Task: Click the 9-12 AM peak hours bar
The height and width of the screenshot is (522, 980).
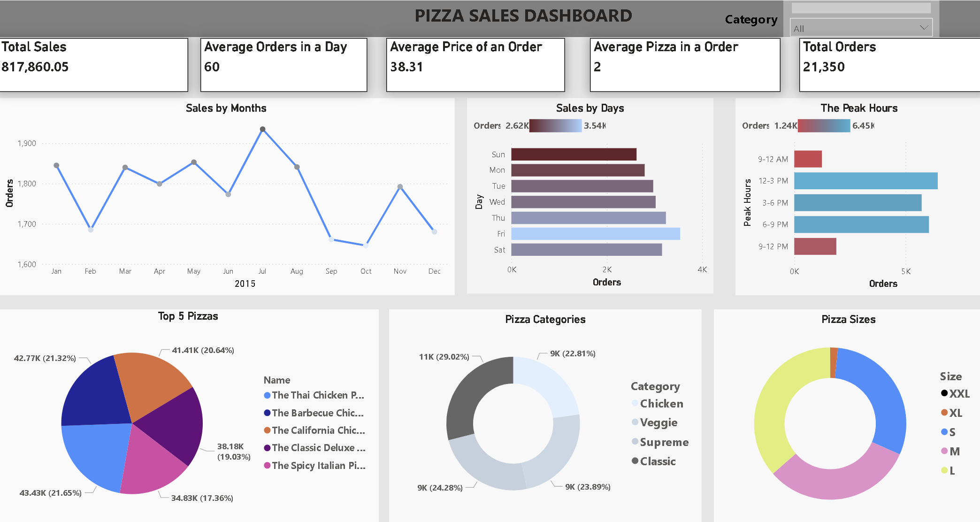Action: tap(807, 158)
